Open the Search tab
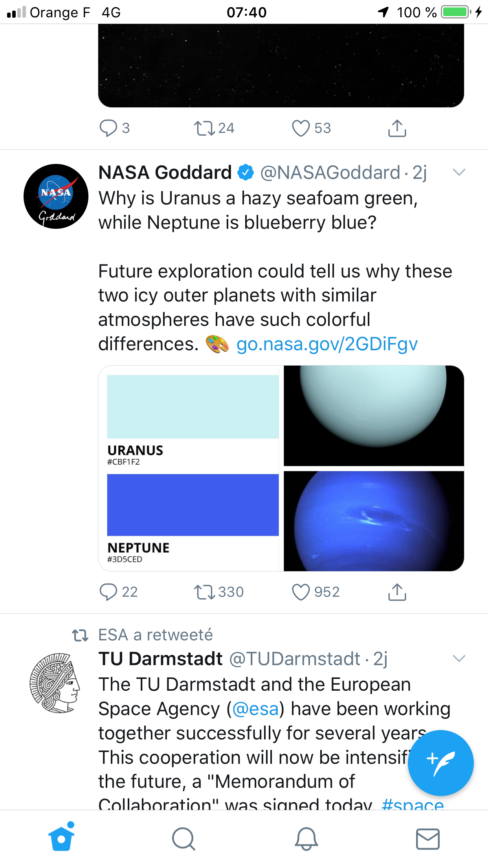 click(183, 839)
